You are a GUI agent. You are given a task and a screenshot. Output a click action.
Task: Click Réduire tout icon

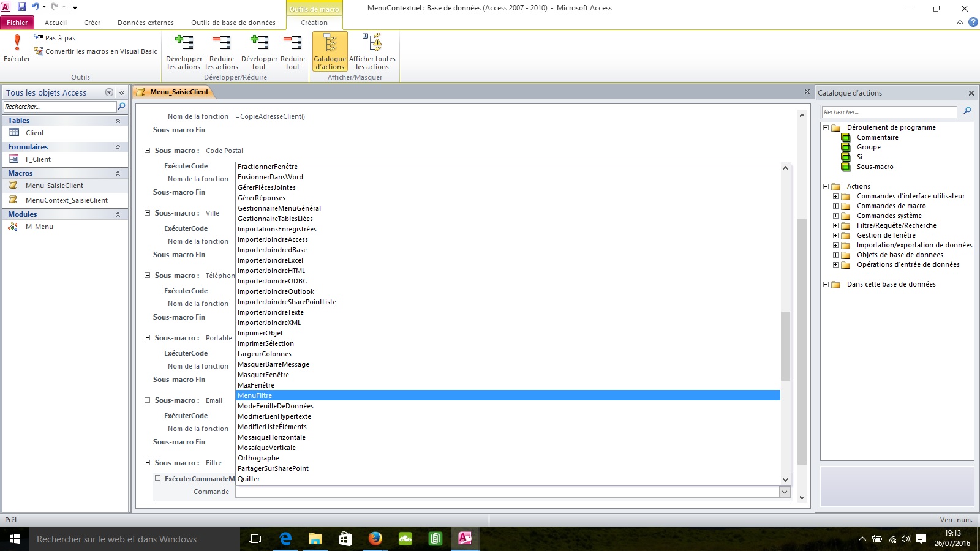point(293,52)
